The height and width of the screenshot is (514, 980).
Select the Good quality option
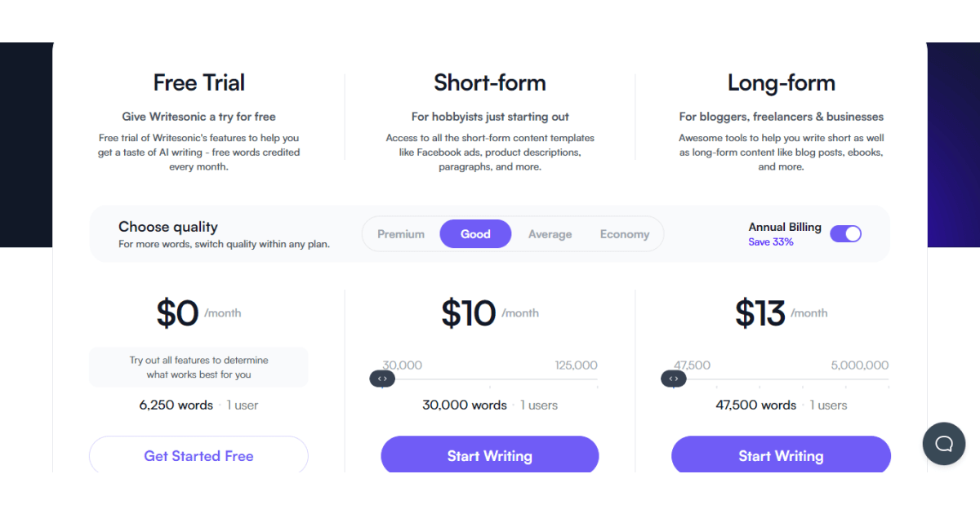(475, 233)
